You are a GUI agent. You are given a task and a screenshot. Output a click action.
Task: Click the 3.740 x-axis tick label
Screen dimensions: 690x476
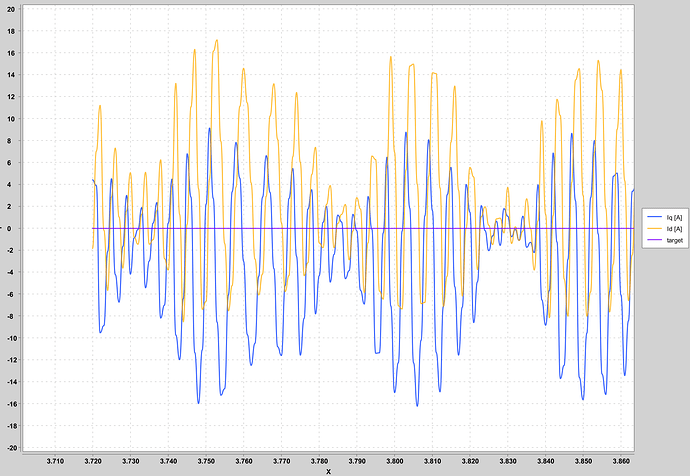click(168, 461)
